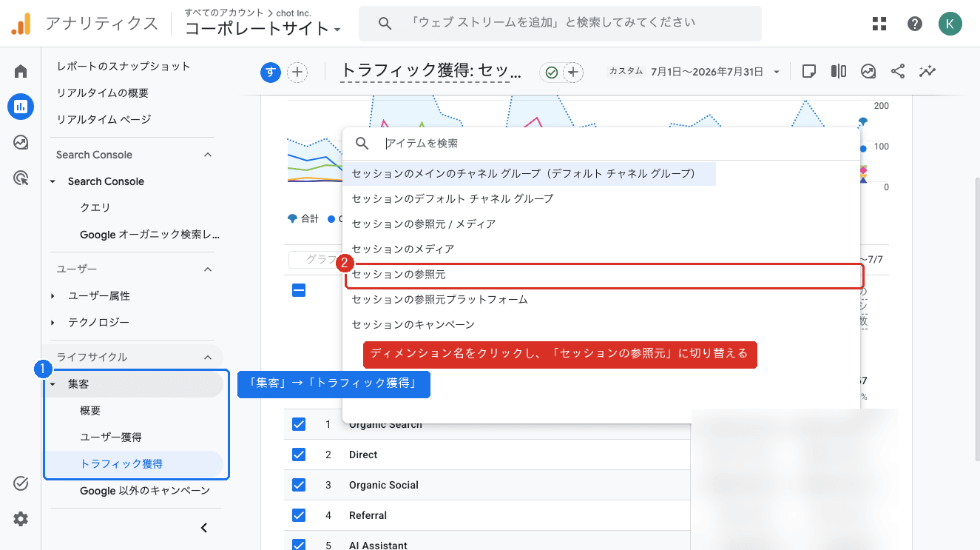This screenshot has height=550, width=980.
Task: Click the search icon in dimension picker
Action: pos(362,143)
